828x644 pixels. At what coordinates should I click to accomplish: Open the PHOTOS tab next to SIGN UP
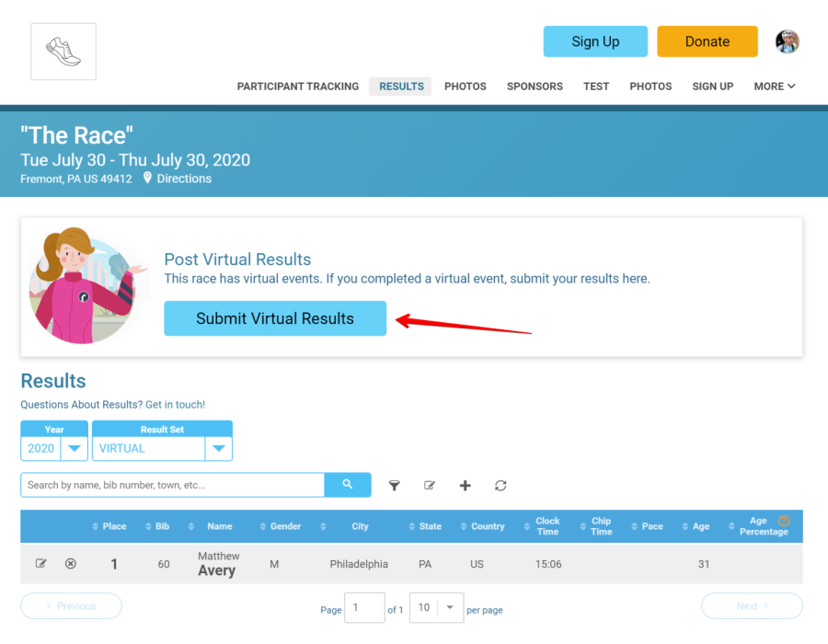click(650, 86)
